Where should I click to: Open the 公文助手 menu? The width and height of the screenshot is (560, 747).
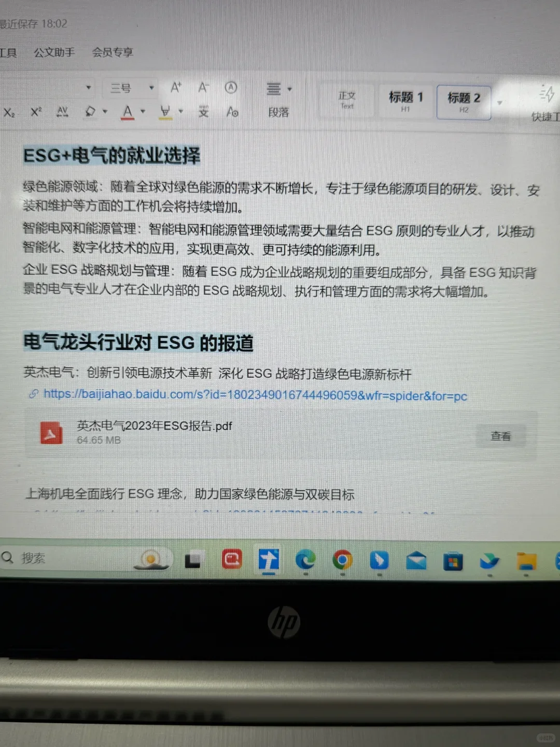point(54,52)
